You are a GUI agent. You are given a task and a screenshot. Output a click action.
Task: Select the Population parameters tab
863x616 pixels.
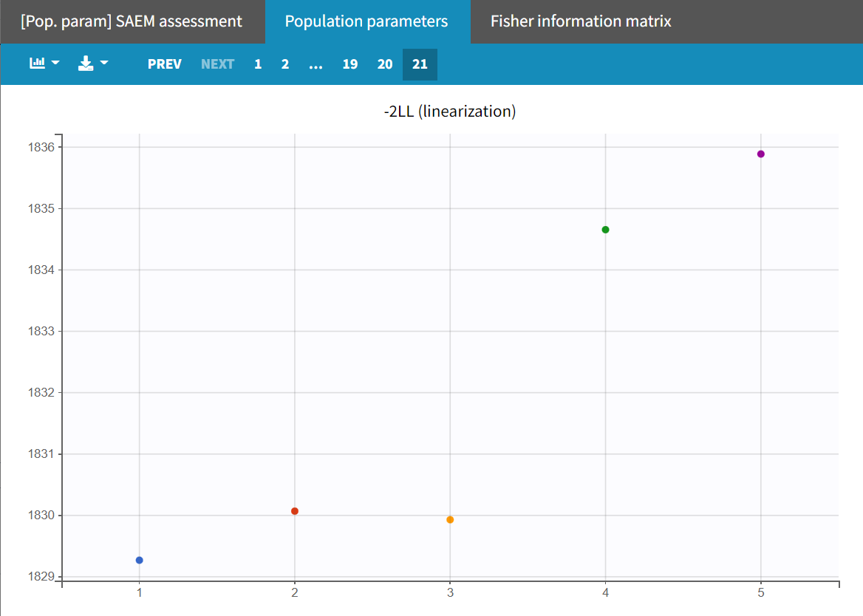(366, 21)
